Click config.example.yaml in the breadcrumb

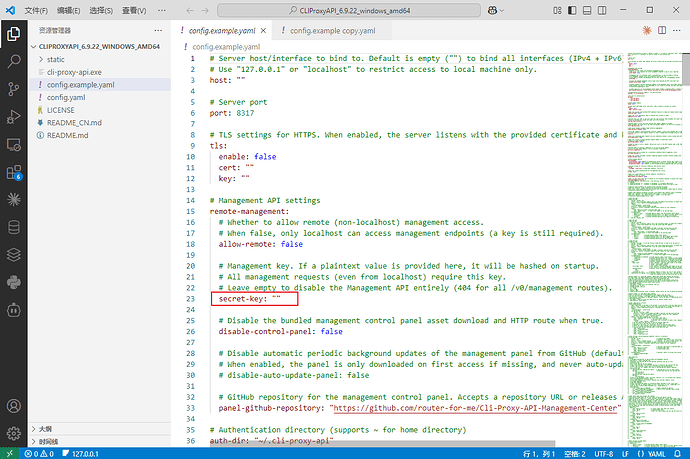tap(226, 47)
